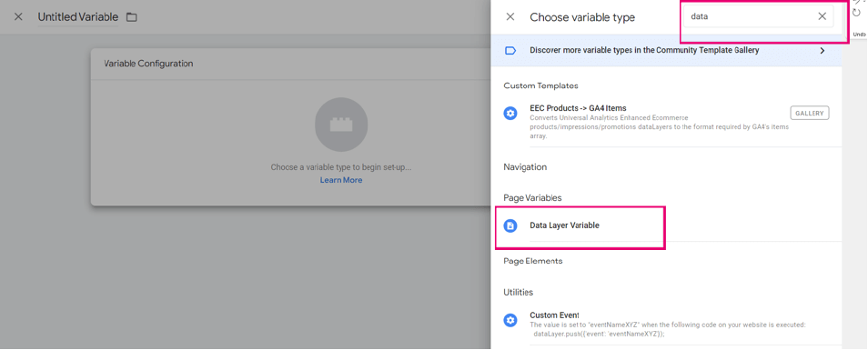Select the Custom Event variable type

pyautogui.click(x=666, y=325)
